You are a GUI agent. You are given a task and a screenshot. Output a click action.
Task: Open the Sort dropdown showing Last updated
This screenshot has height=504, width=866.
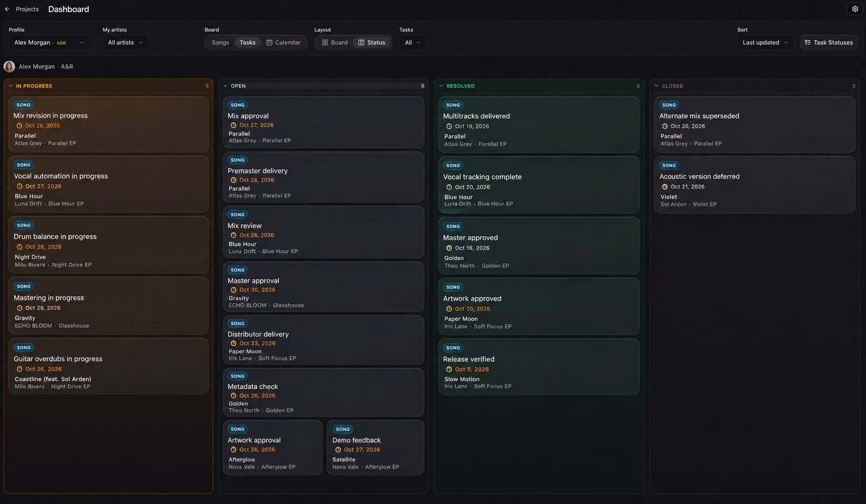click(x=765, y=43)
